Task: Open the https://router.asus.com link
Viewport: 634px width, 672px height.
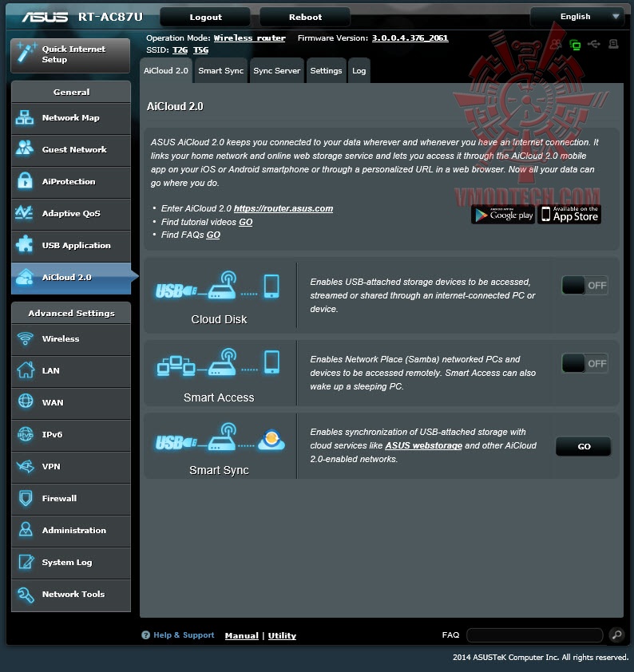Action: pyautogui.click(x=283, y=209)
